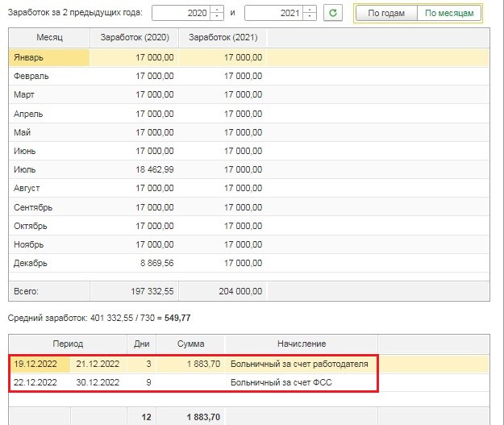This screenshot has height=425, width=504.
Task: Increase the 2021 year stepper up arrow
Action: coord(310,10)
